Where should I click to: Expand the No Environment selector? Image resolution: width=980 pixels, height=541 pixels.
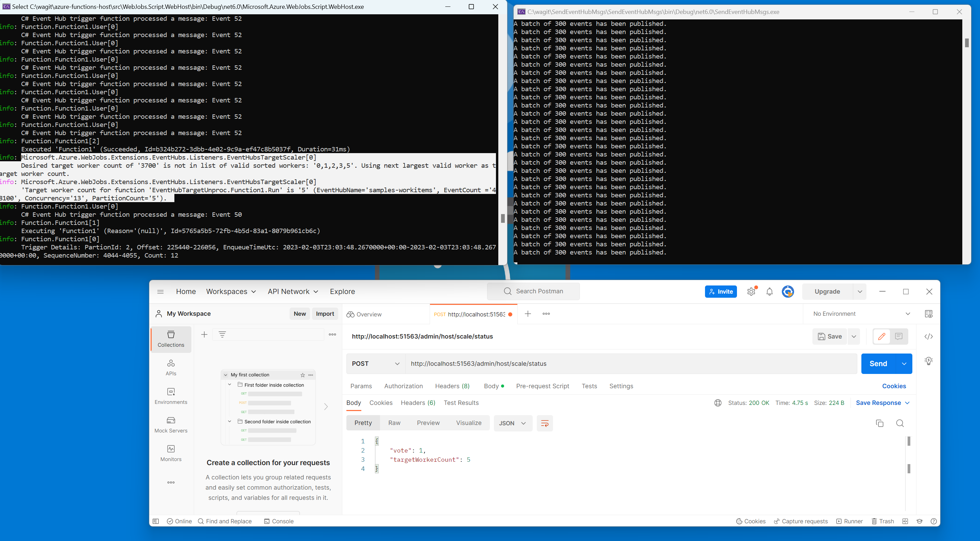pos(861,314)
